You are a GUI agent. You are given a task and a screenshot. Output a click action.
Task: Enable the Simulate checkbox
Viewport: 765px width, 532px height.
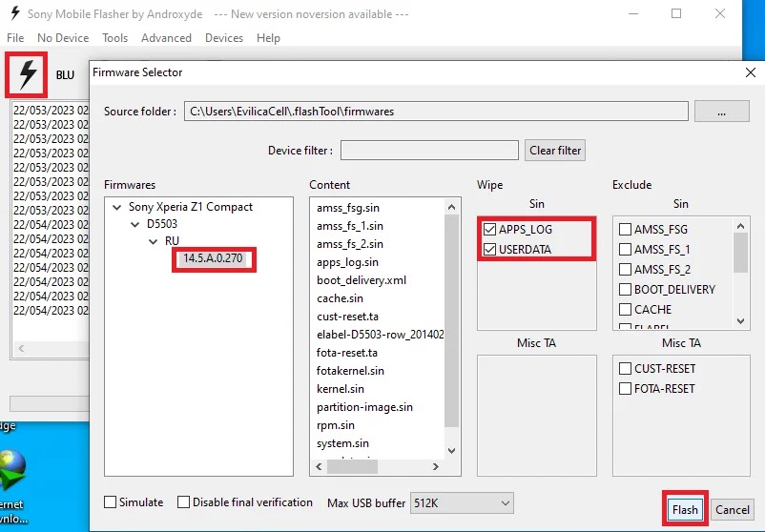coord(111,502)
